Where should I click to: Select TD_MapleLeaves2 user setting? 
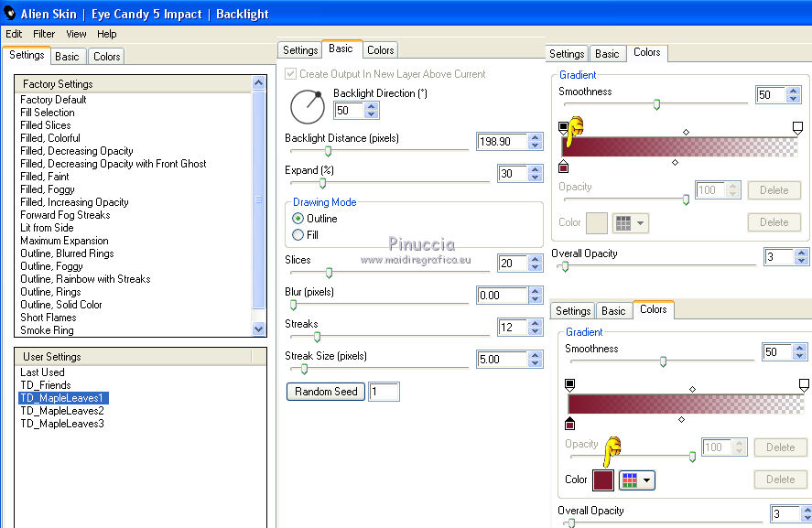tap(62, 411)
